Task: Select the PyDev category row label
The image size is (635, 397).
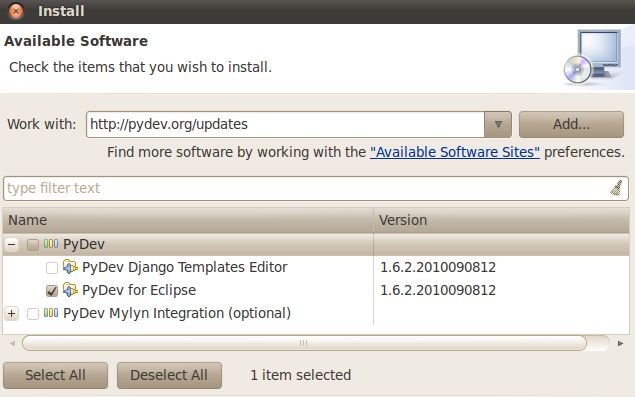Action: click(x=84, y=244)
